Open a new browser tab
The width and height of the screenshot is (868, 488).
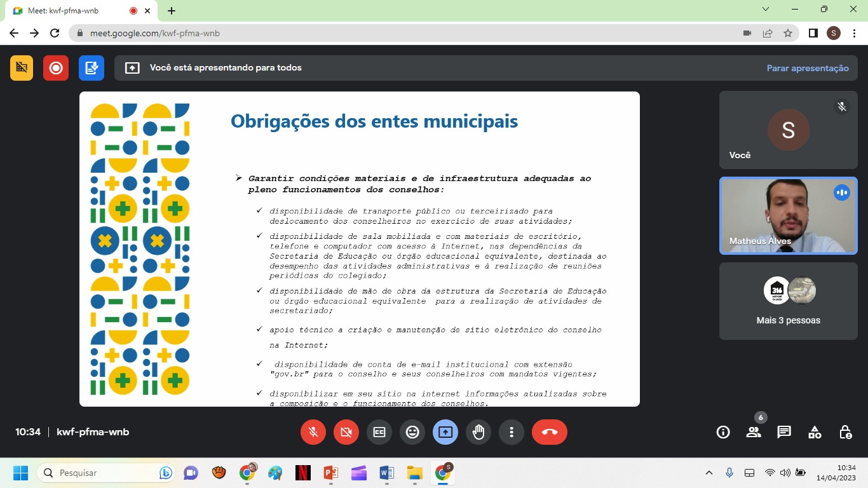172,11
